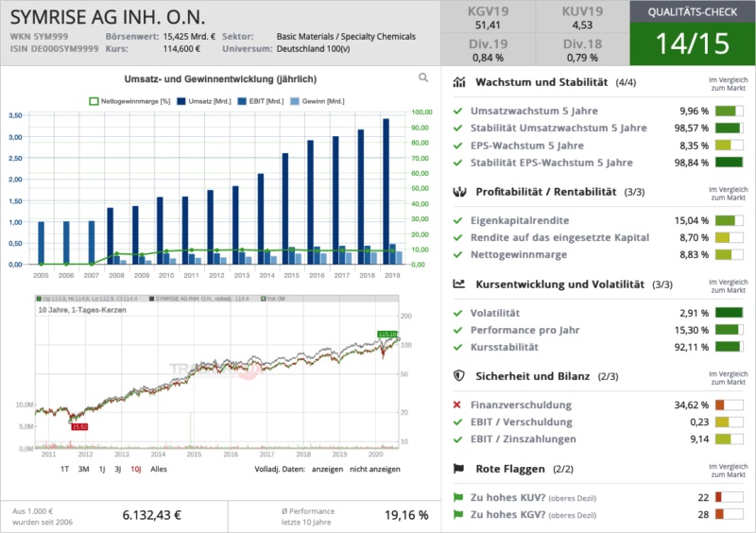Click the 19,16 % average performance value
Viewport: 756px width, 533px height.
(406, 515)
